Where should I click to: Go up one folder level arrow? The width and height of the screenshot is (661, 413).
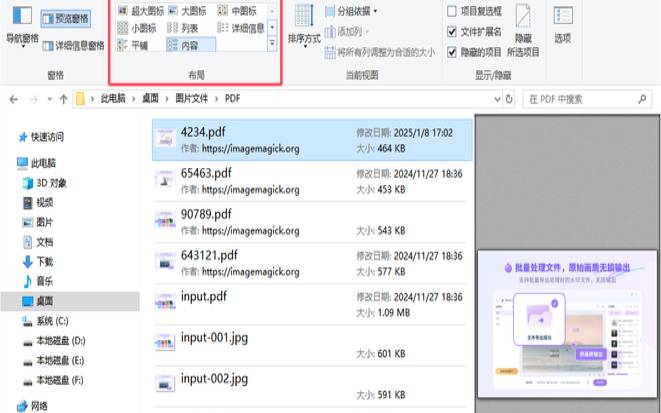(64, 99)
